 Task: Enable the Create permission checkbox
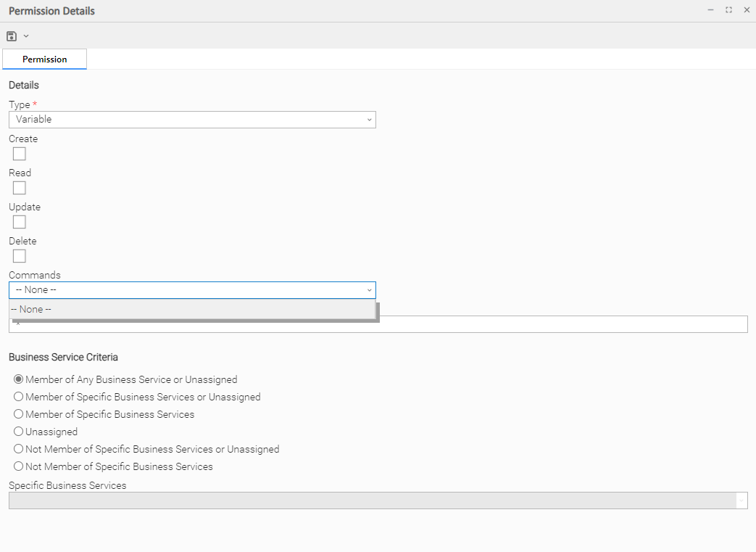pyautogui.click(x=20, y=154)
